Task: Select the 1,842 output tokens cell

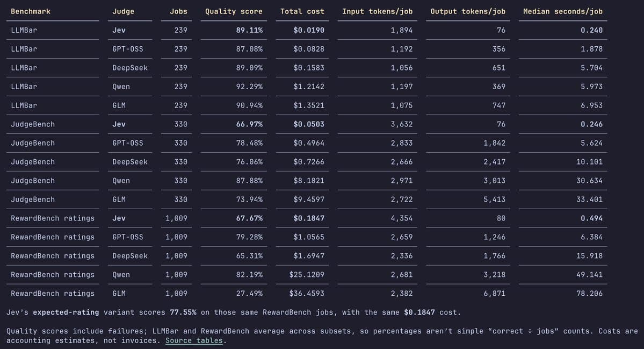Action: (495, 143)
